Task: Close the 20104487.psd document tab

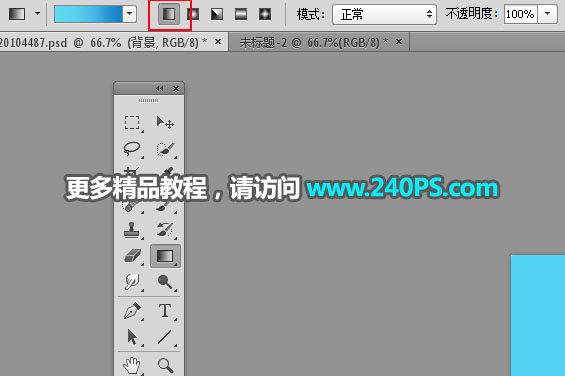Action: tap(218, 42)
